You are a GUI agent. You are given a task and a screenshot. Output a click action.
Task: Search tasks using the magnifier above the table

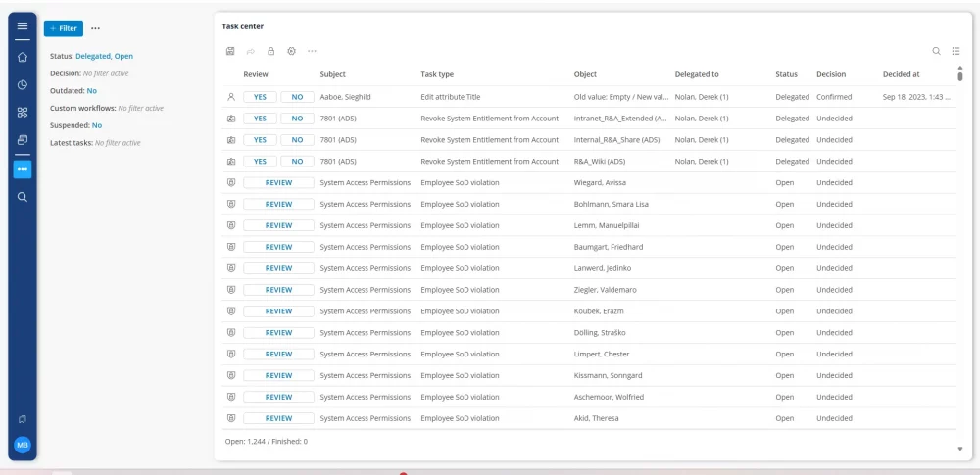[936, 51]
